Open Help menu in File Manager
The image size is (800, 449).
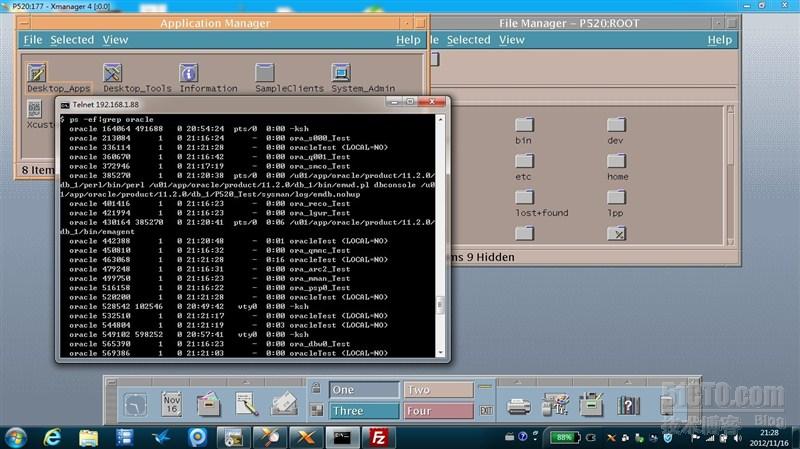pos(719,40)
